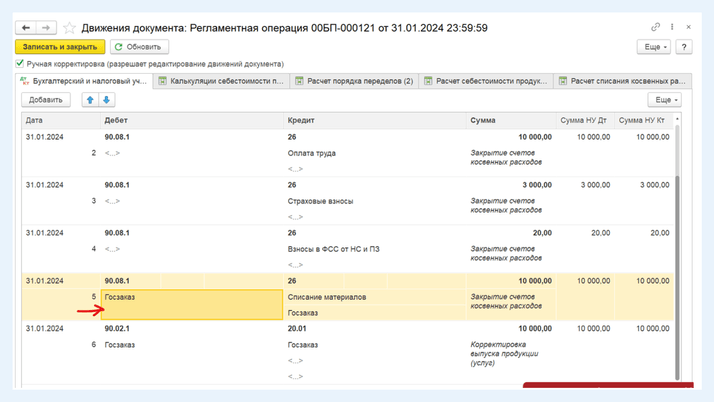The image size is (714, 402).
Task: Click Госзаказ under credit 20.01
Action: pyautogui.click(x=303, y=345)
